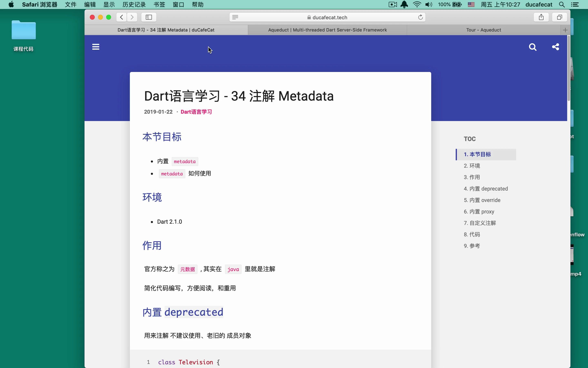Show Reader view icon in address bar

coord(235,17)
